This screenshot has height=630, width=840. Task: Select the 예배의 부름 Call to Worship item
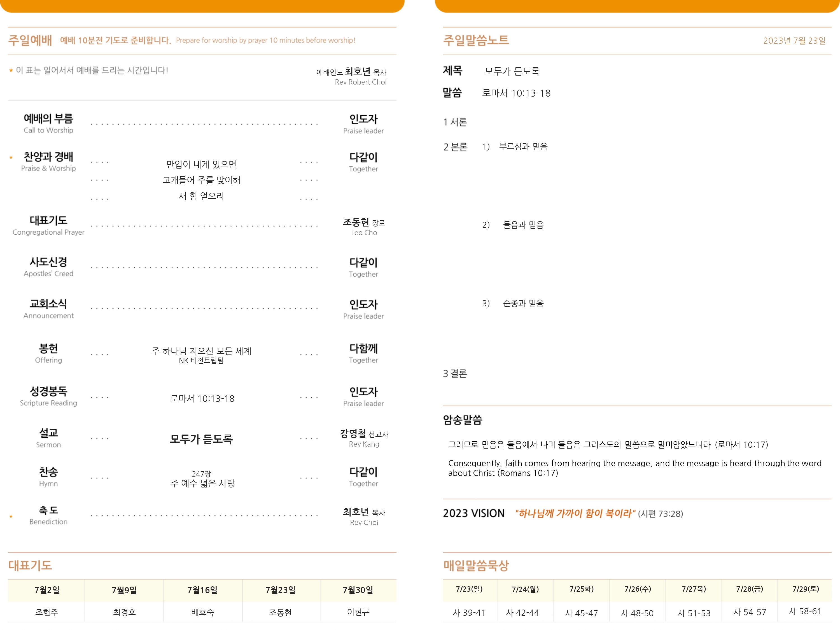click(x=48, y=123)
